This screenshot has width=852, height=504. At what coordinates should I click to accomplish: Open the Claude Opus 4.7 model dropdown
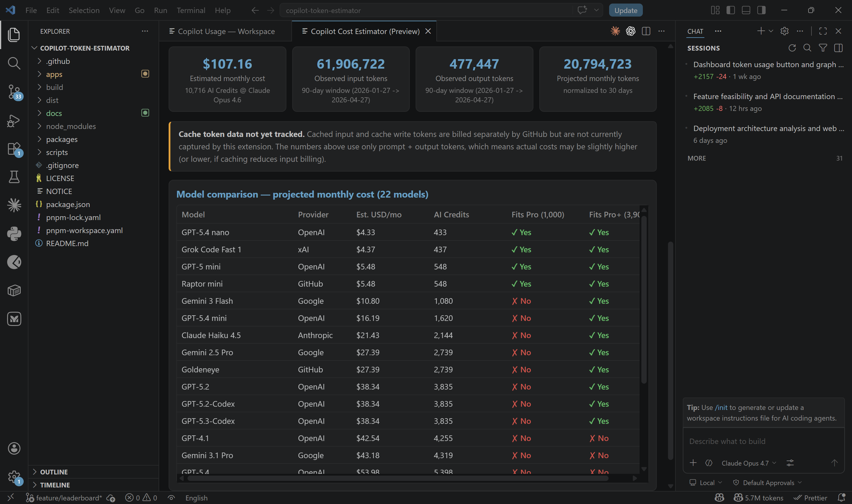pos(748,463)
